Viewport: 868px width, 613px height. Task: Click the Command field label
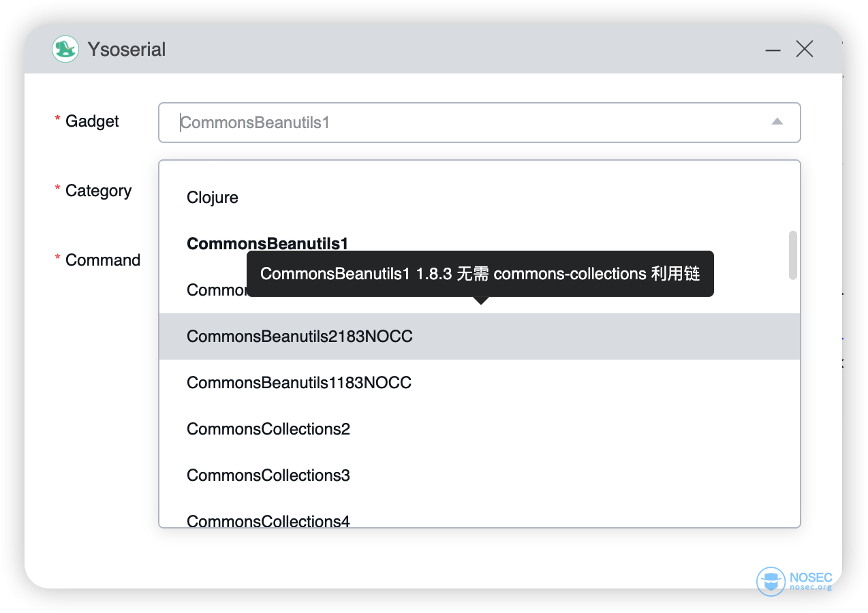(x=103, y=260)
